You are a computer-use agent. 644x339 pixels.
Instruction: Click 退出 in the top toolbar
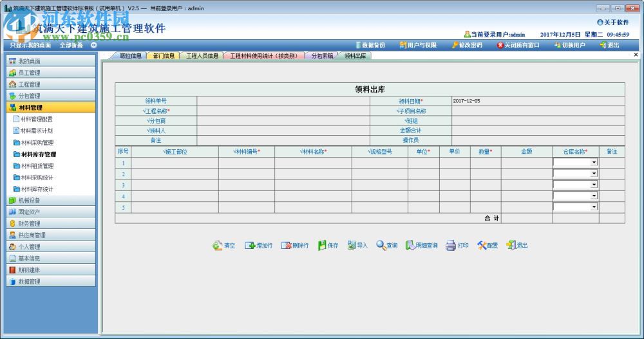(x=609, y=45)
